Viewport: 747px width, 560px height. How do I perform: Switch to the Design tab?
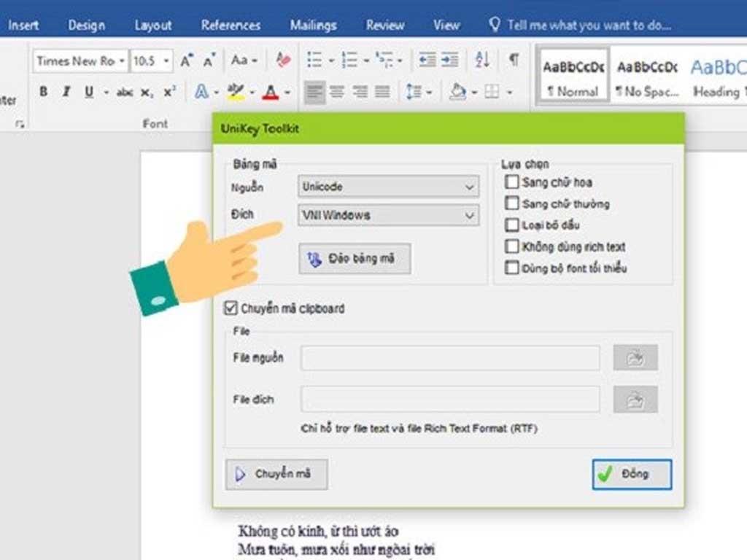pyautogui.click(x=86, y=26)
